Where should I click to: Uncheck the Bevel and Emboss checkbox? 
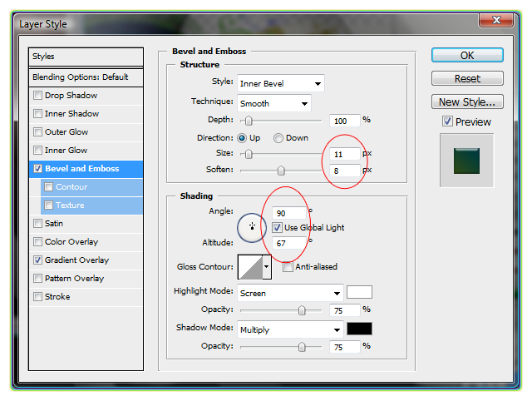tap(37, 168)
